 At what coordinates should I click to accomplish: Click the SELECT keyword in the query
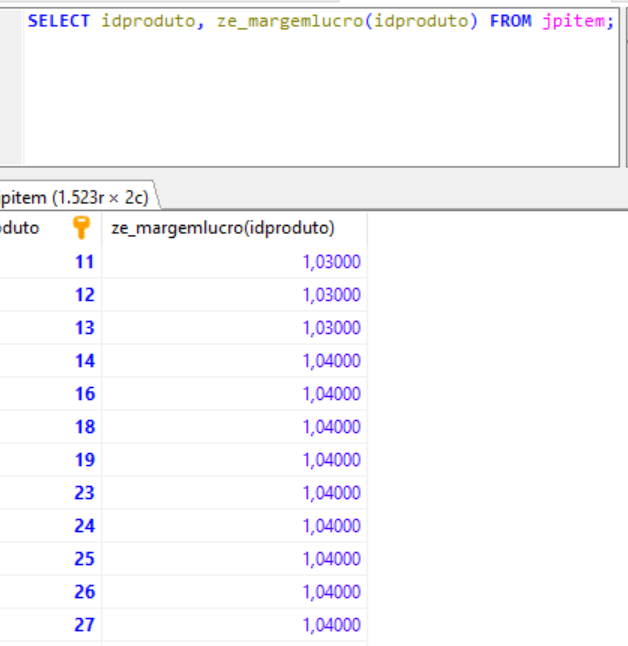[x=60, y=21]
